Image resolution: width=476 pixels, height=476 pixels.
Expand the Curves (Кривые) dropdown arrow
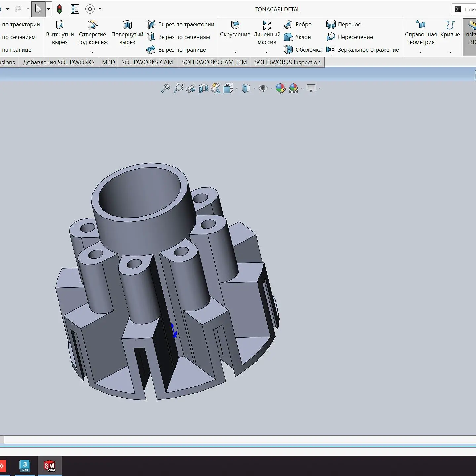[450, 52]
